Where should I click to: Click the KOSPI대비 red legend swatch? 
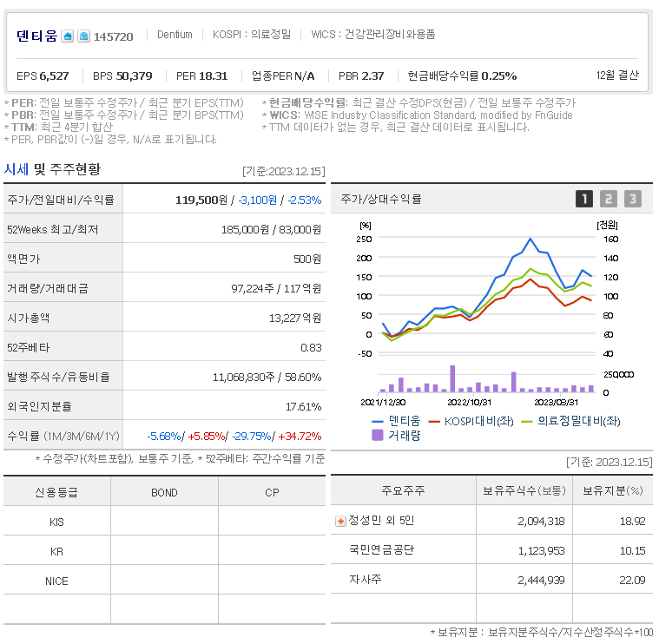coord(434,421)
